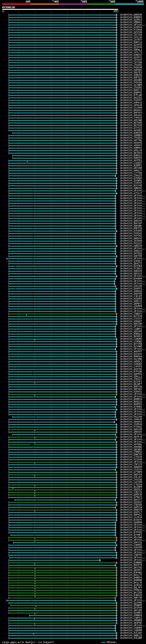Select hit UniRef100_Q09781
This screenshot has width=146, height=644.
(131, 369)
